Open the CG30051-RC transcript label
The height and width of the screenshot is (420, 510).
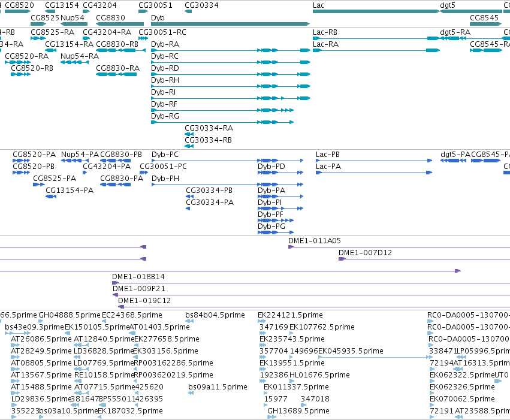pos(162,32)
